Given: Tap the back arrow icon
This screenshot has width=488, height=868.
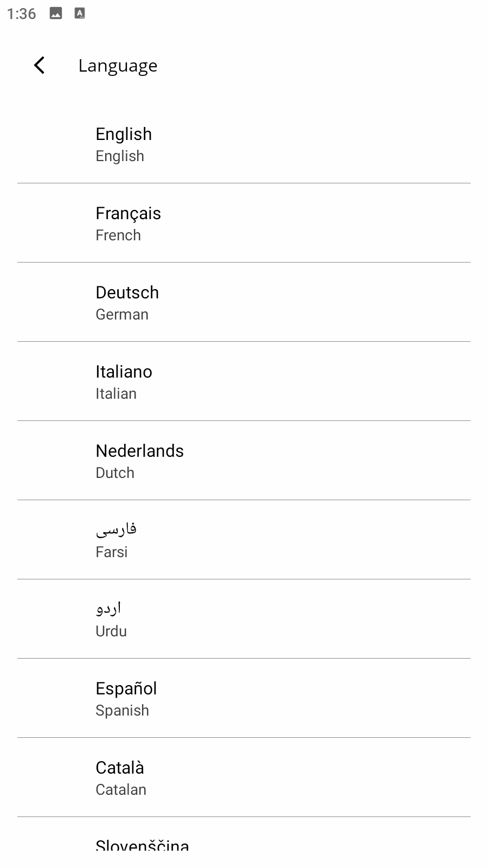Looking at the screenshot, I should 39,65.
